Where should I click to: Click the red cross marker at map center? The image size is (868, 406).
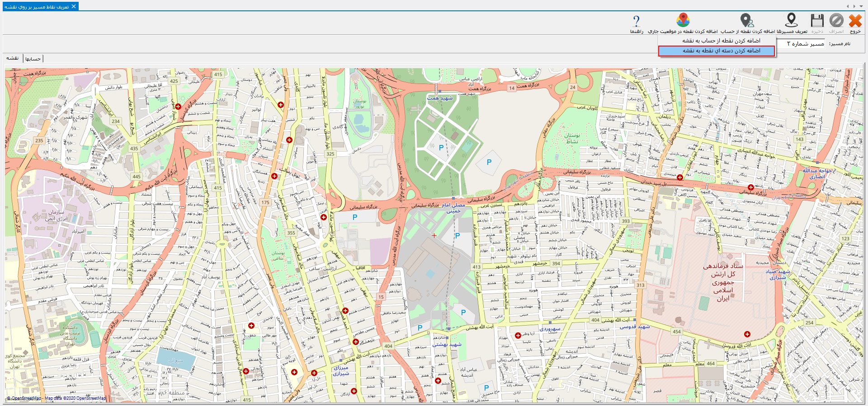(434, 235)
